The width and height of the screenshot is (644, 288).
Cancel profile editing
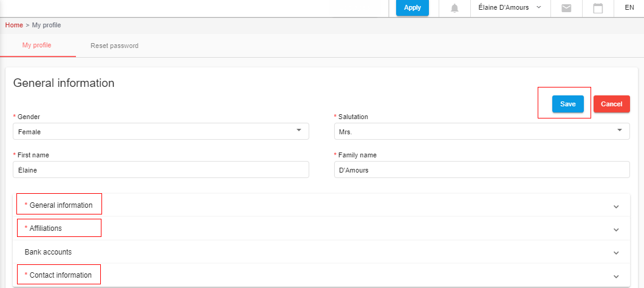[611, 104]
